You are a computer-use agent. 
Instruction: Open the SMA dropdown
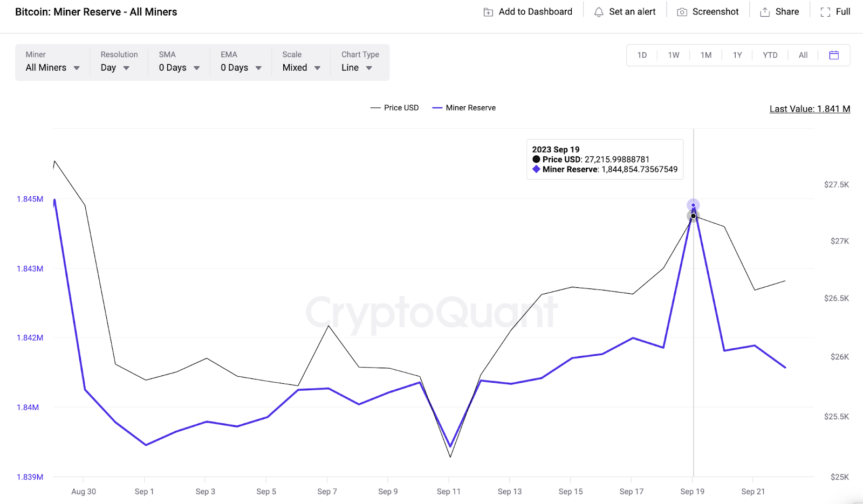pyautogui.click(x=179, y=67)
